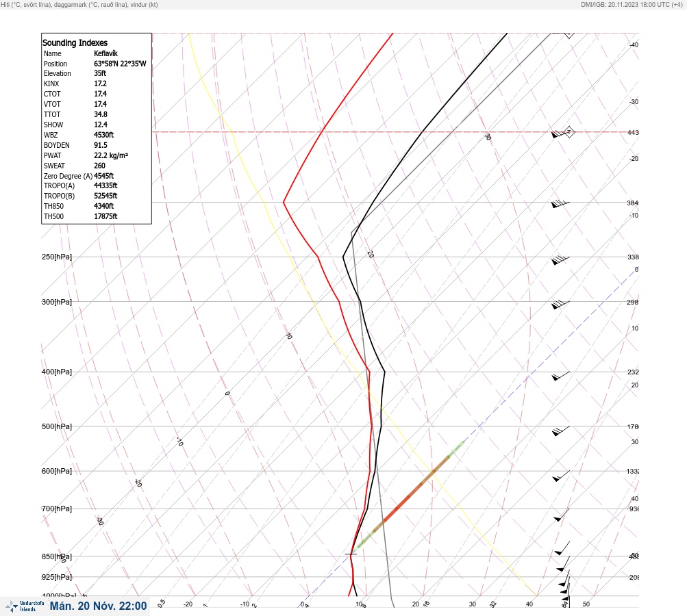
Task: Click the SHOW value 12.4
Action: pyautogui.click(x=100, y=125)
